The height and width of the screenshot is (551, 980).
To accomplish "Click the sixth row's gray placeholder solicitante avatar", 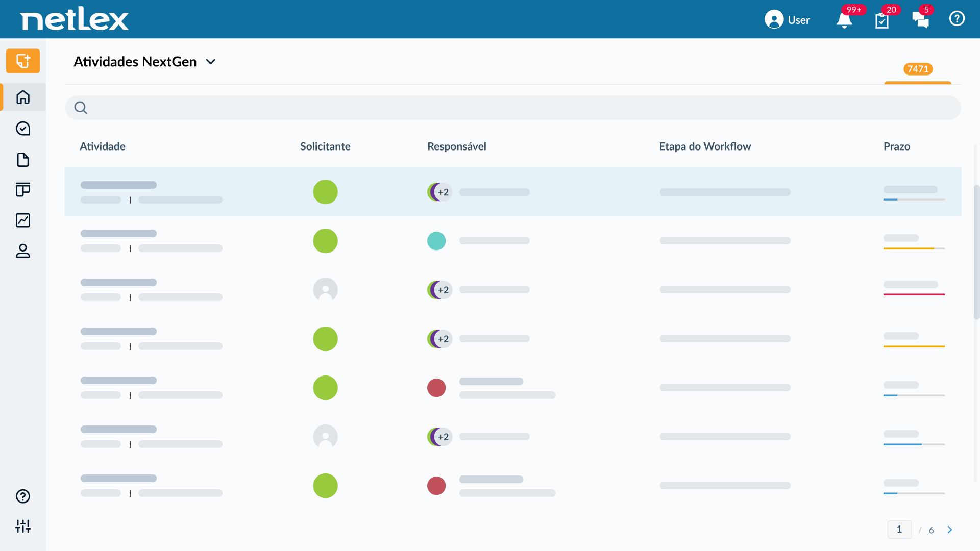I will tap(326, 437).
